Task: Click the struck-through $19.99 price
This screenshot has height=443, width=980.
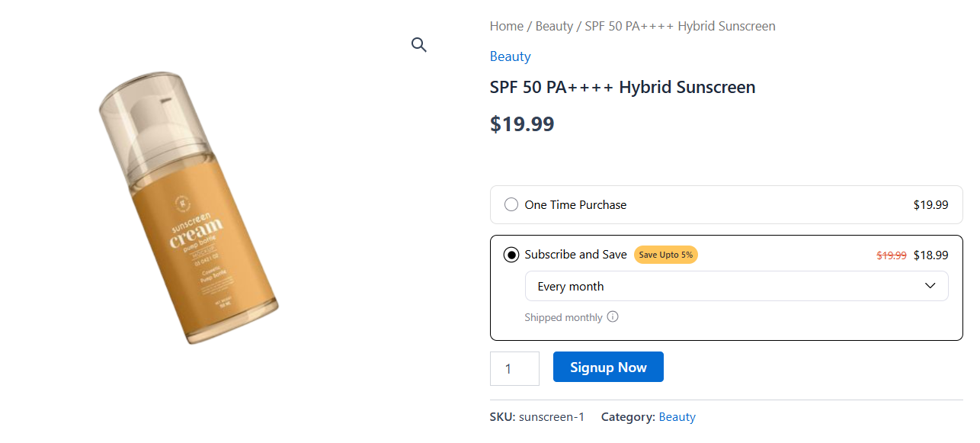Action: click(891, 255)
